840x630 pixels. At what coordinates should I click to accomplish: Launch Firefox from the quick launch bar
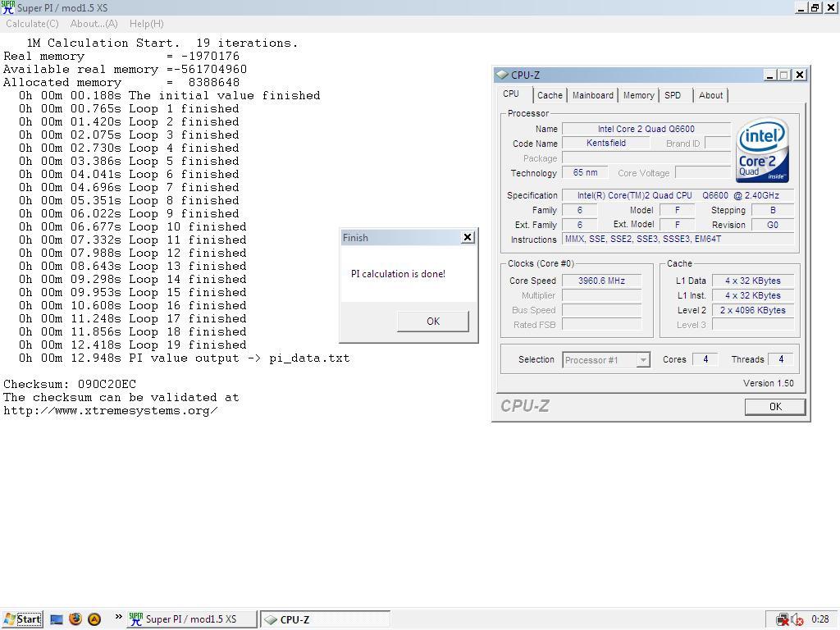tap(75, 619)
